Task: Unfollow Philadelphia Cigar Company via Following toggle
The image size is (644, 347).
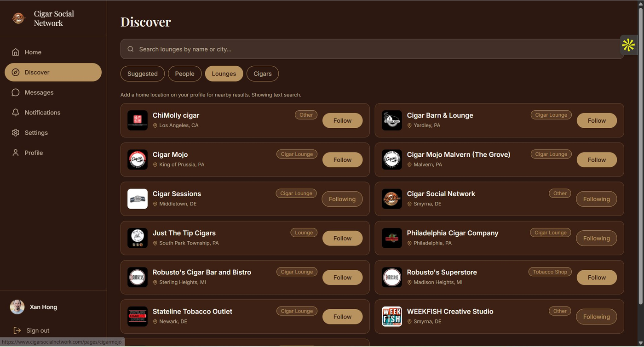Action: click(x=597, y=238)
